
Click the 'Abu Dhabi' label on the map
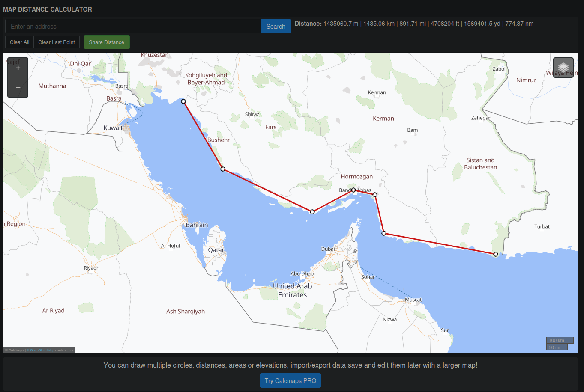click(302, 273)
